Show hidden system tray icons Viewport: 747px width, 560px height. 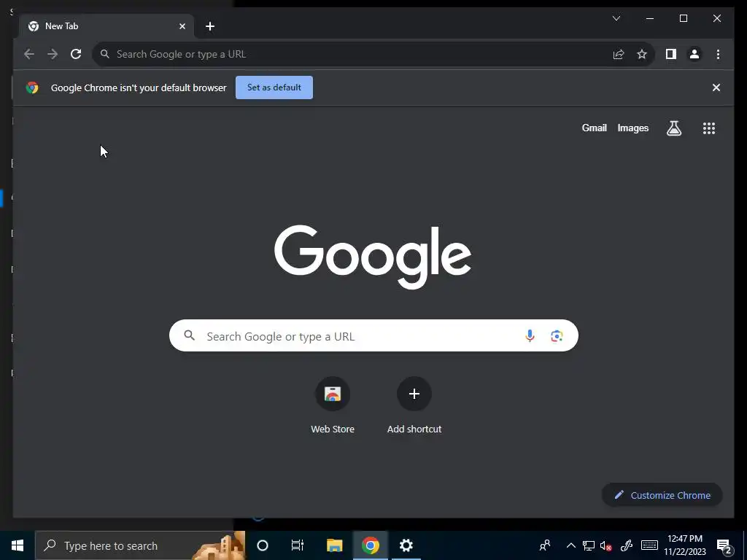click(570, 545)
